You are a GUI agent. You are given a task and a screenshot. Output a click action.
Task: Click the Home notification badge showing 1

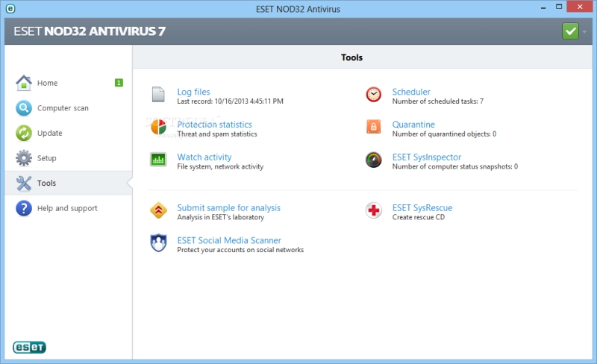[x=119, y=83]
